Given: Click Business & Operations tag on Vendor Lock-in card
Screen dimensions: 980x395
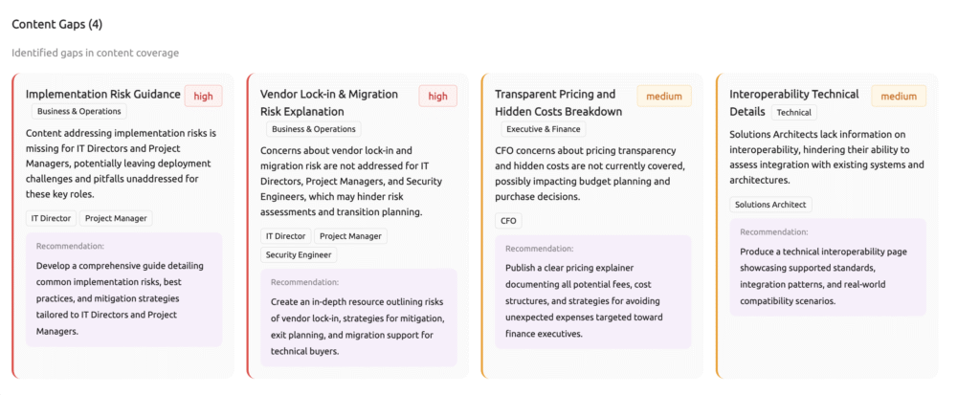Looking at the screenshot, I should (x=313, y=129).
